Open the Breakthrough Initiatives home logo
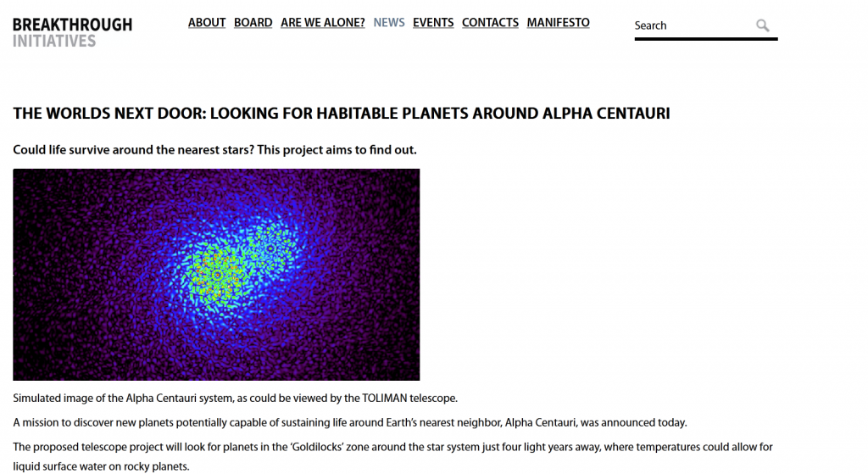This screenshot has height=474, width=868. (x=73, y=33)
